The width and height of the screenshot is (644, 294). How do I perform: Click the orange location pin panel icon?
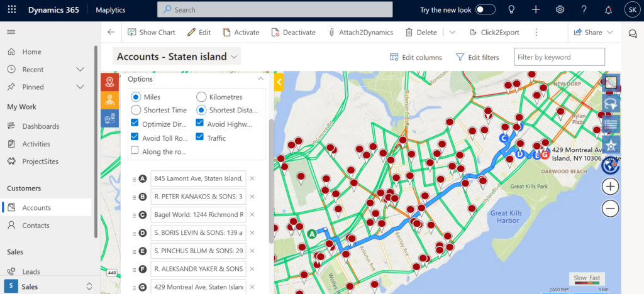pyautogui.click(x=110, y=82)
